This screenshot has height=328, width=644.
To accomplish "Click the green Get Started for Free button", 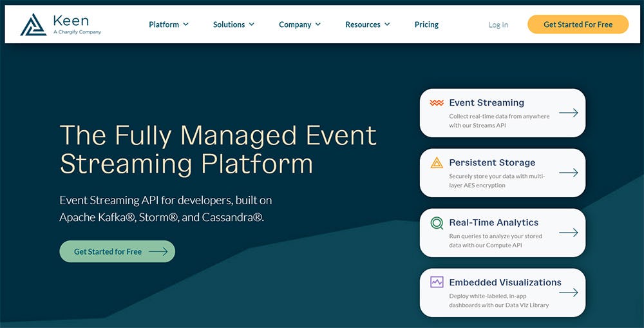I will click(117, 251).
